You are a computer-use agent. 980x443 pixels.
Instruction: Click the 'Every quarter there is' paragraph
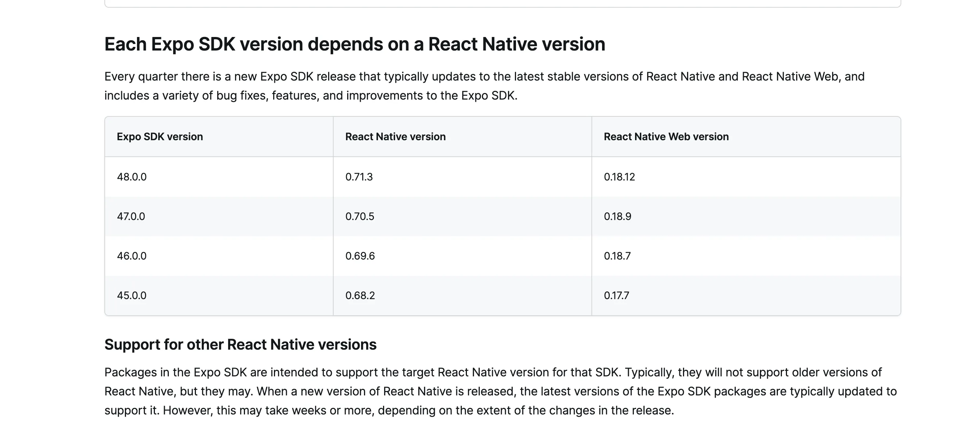pyautogui.click(x=484, y=86)
